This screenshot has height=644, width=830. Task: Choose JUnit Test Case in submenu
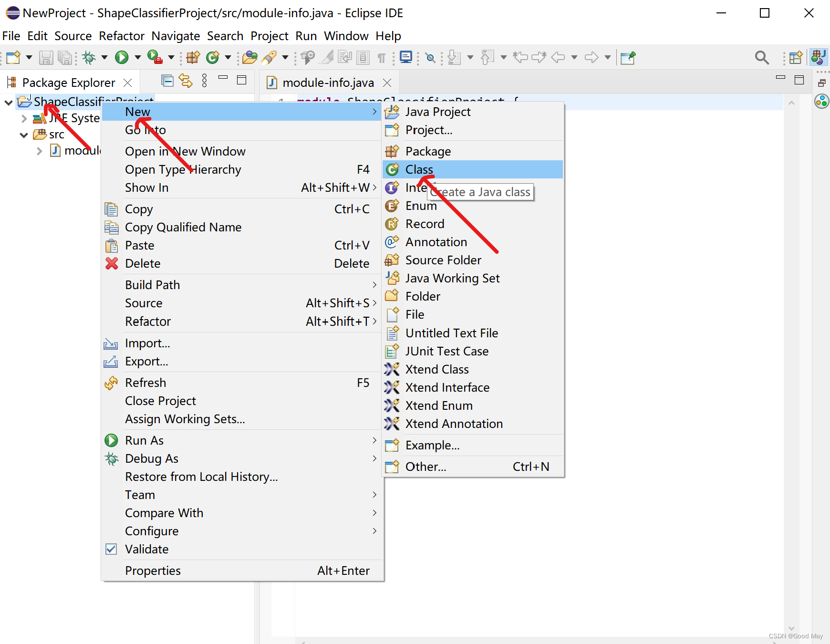click(473, 351)
